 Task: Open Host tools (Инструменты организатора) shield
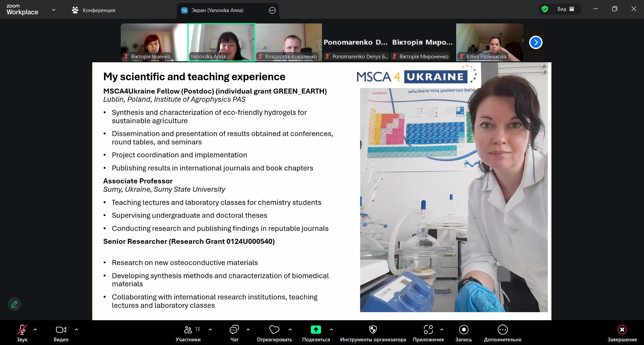(373, 330)
